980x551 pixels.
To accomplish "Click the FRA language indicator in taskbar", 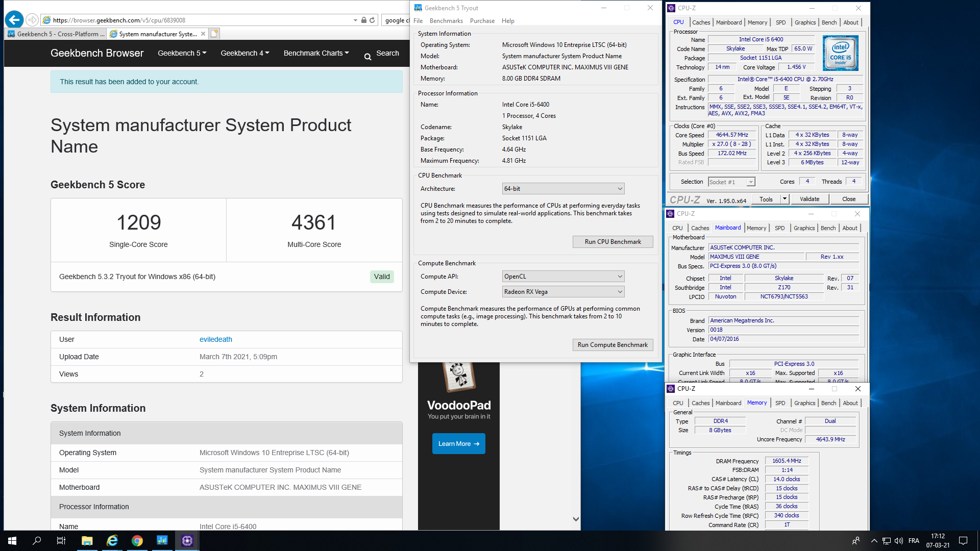I will click(x=914, y=541).
